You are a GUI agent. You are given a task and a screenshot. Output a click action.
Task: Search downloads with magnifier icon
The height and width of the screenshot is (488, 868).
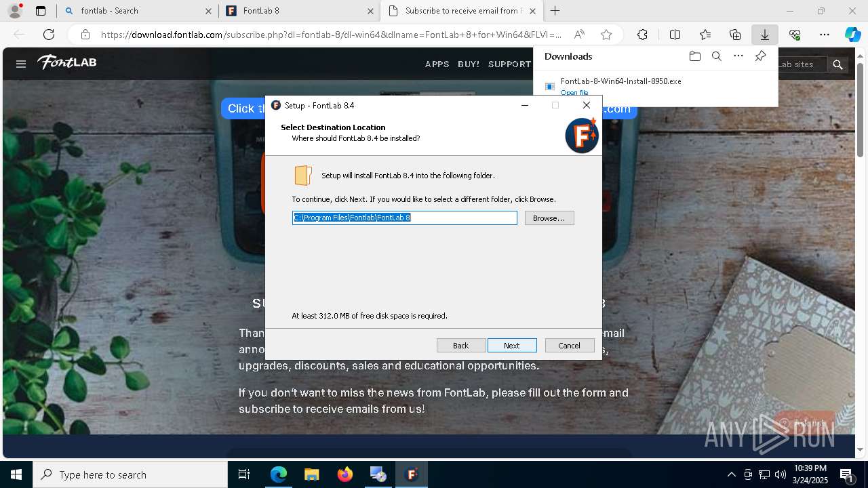click(x=716, y=56)
